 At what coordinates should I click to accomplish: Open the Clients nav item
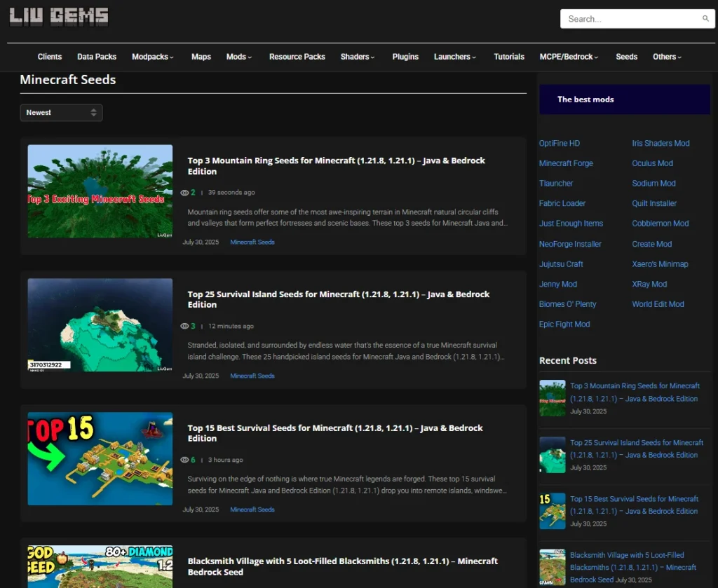click(x=50, y=57)
